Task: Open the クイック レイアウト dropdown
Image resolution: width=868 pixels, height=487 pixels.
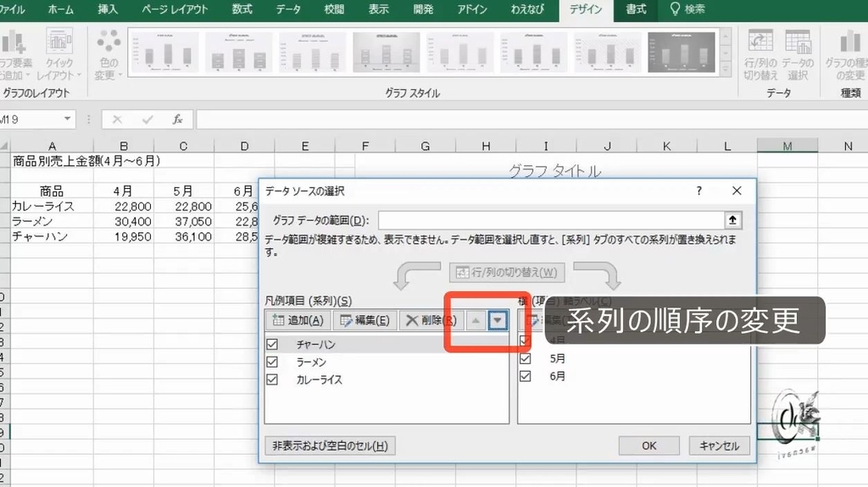Action: [x=58, y=55]
